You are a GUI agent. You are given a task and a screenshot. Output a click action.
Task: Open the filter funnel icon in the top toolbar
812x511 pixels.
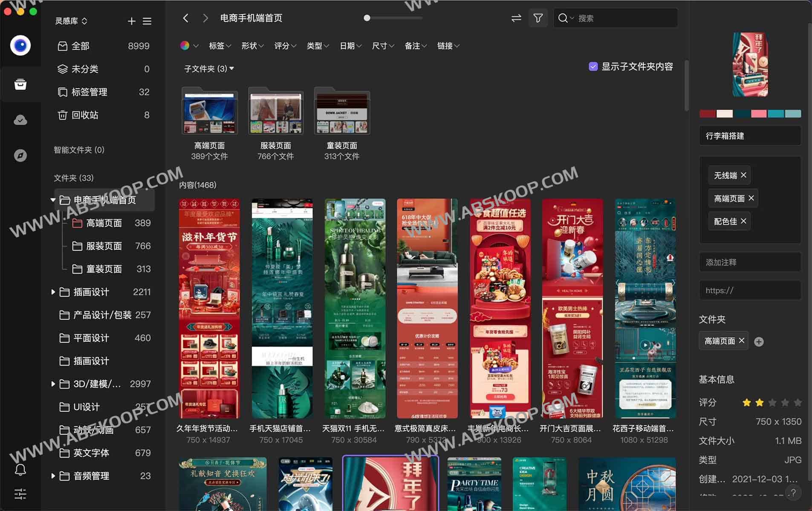tap(538, 18)
